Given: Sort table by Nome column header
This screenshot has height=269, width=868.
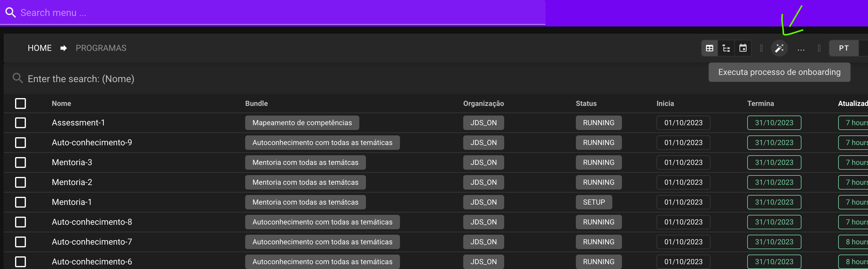Looking at the screenshot, I should (61, 104).
